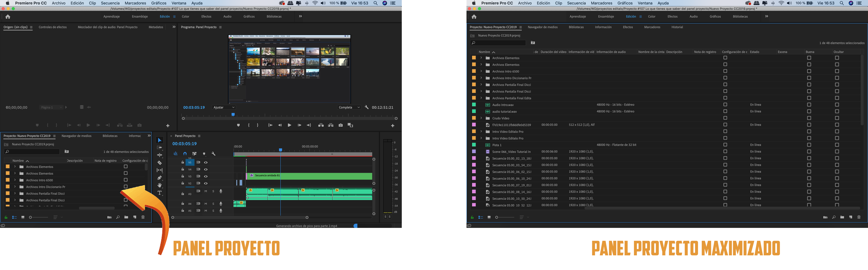
Task: Click Mark In in Program monitor
Action: tap(249, 125)
